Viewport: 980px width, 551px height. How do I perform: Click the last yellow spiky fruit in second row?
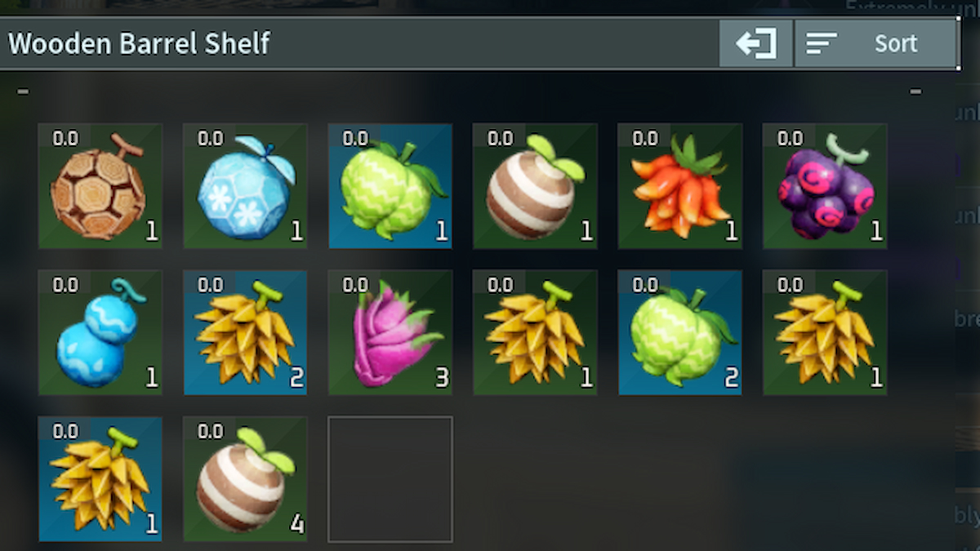click(x=825, y=332)
